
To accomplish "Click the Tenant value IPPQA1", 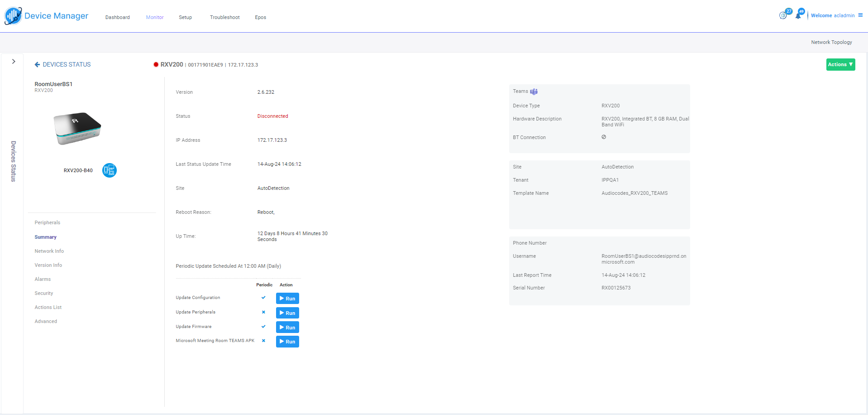I will tap(610, 180).
